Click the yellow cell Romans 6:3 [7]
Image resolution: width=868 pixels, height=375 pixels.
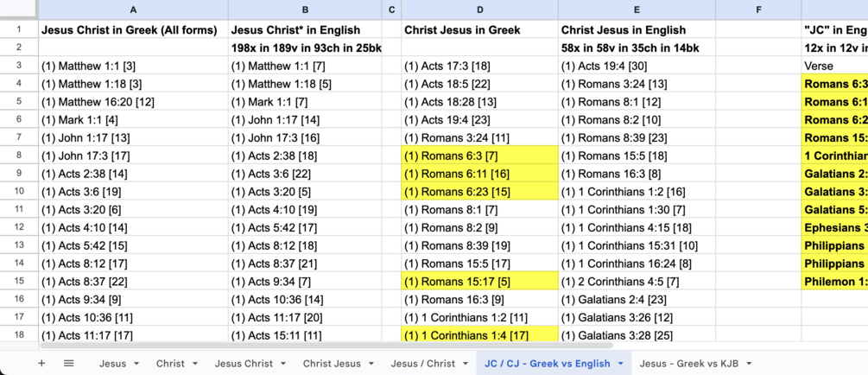[x=479, y=156]
